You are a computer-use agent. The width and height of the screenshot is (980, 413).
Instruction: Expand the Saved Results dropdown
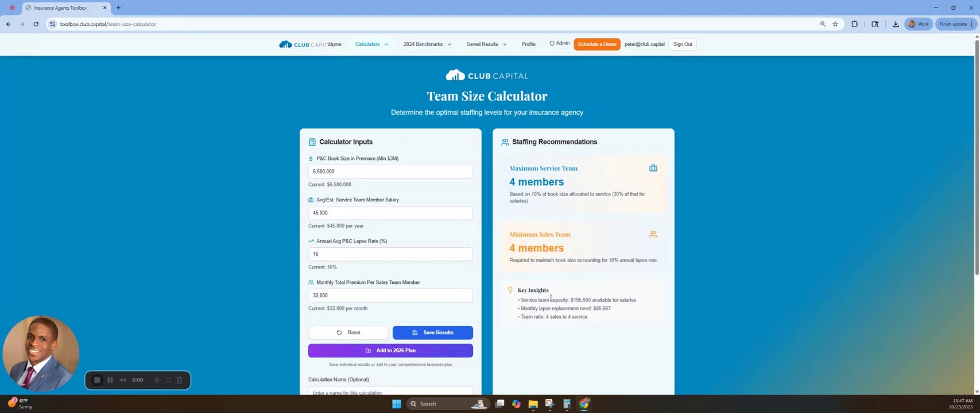coord(486,44)
